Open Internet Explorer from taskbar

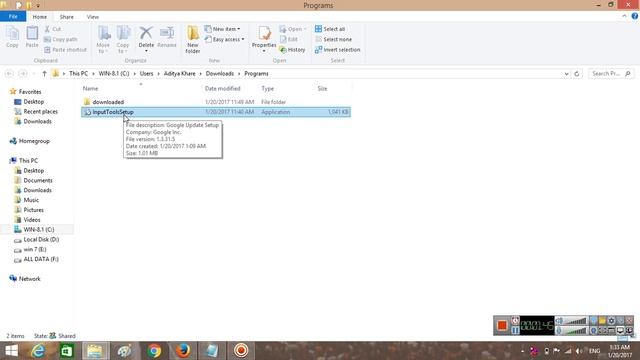(38, 351)
